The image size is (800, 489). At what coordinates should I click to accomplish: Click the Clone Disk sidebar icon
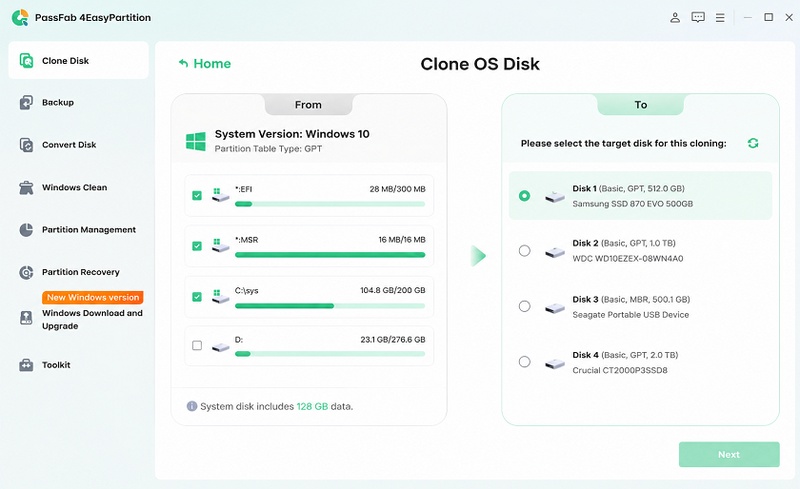(x=26, y=61)
